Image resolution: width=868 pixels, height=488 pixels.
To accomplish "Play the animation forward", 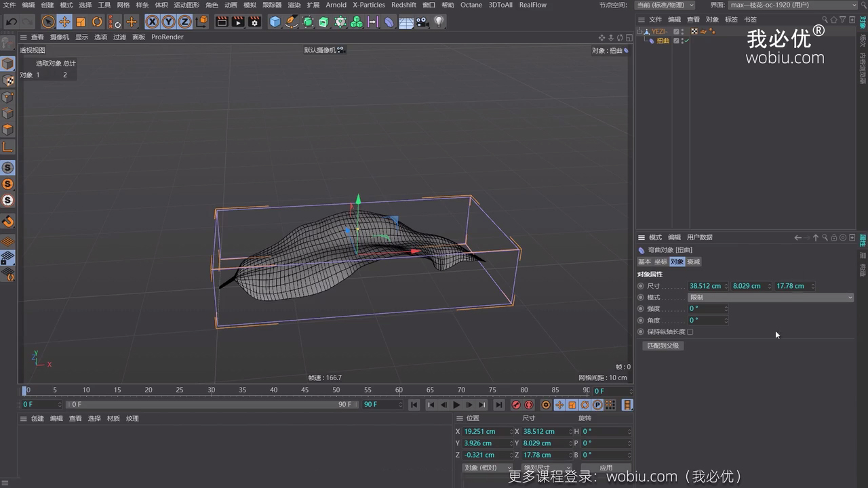I will [x=456, y=405].
